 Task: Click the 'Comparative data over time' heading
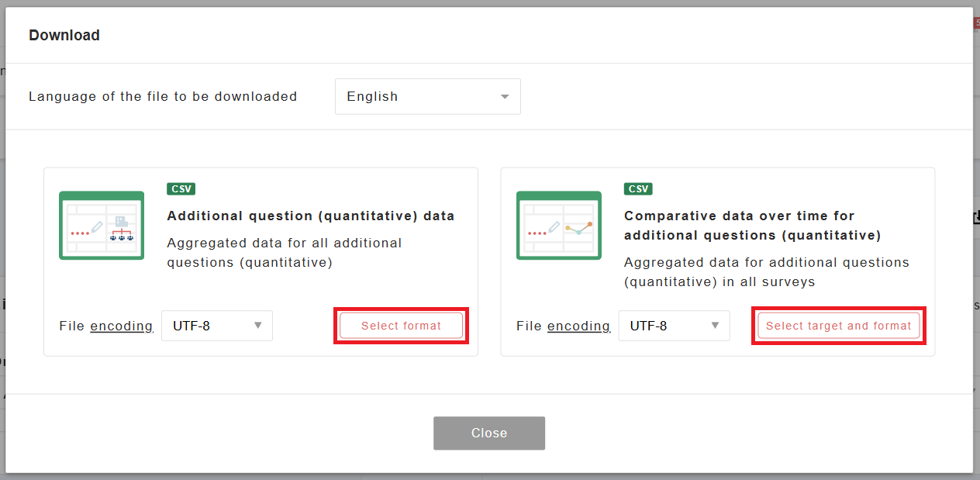click(752, 225)
